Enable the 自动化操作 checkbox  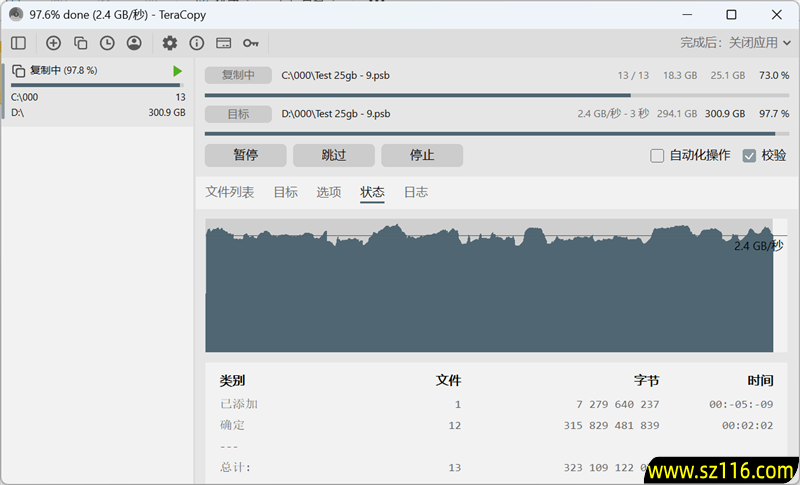tap(657, 156)
